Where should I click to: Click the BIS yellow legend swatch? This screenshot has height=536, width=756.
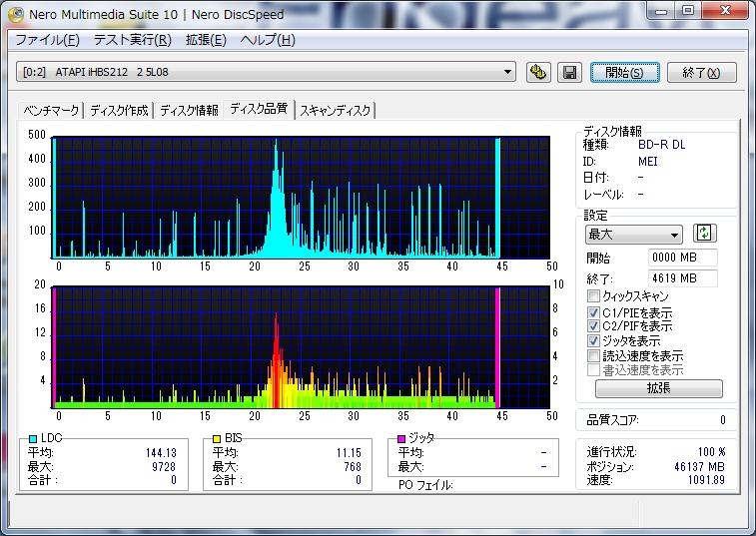pos(217,438)
